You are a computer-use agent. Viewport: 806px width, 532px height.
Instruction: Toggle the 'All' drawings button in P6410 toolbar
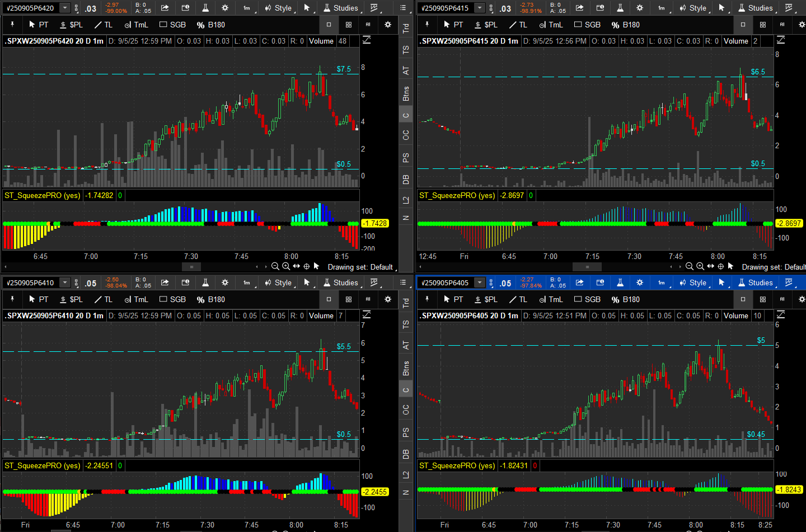point(368,299)
